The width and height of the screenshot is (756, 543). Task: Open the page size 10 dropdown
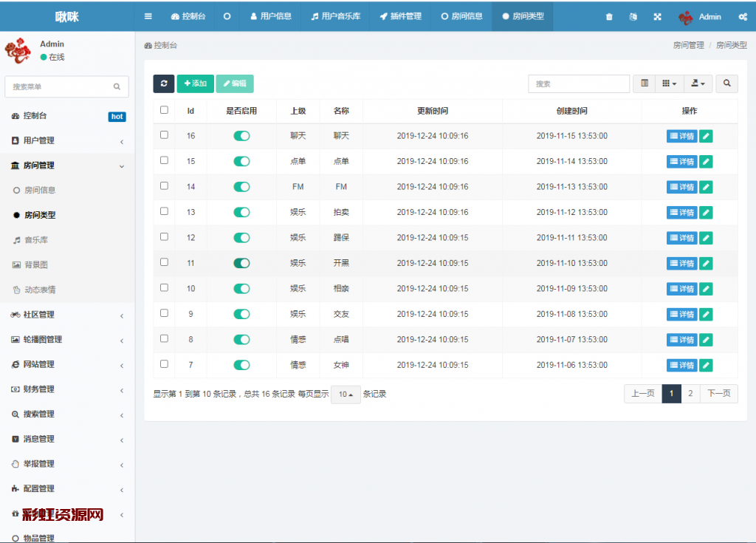(346, 395)
